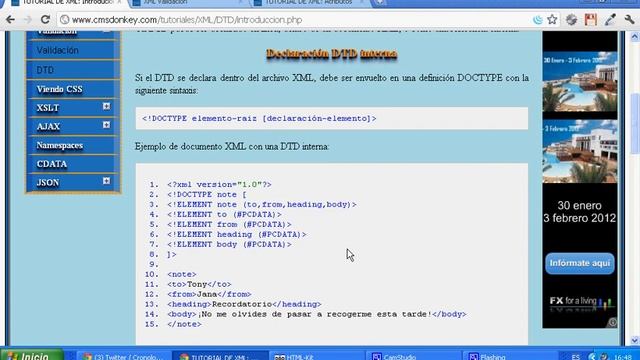This screenshot has height=360, width=640.
Task: Click the page scrollbar down arrow
Action: pos(635,340)
